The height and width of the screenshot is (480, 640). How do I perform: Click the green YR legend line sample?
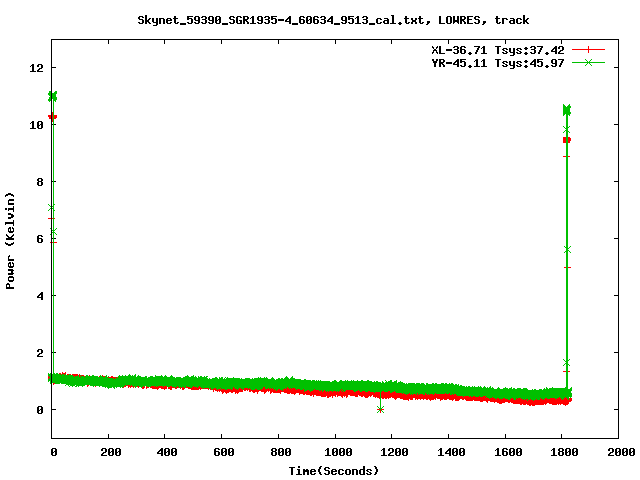tap(588, 62)
